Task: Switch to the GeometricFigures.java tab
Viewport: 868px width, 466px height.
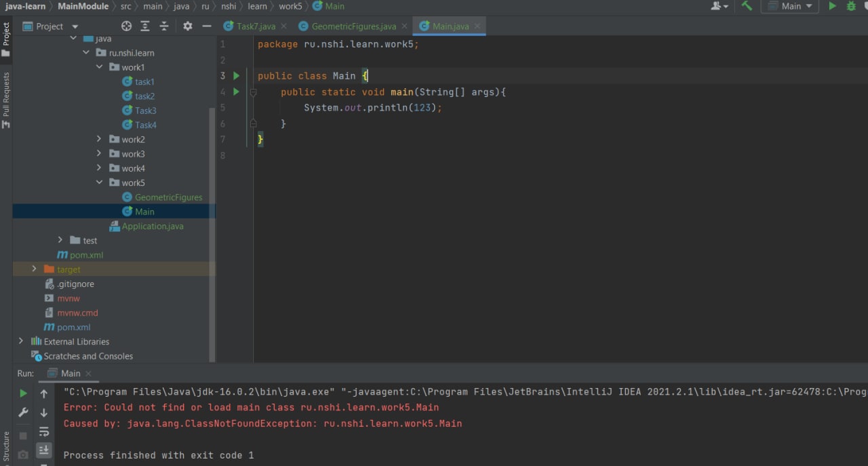Action: 353,26
